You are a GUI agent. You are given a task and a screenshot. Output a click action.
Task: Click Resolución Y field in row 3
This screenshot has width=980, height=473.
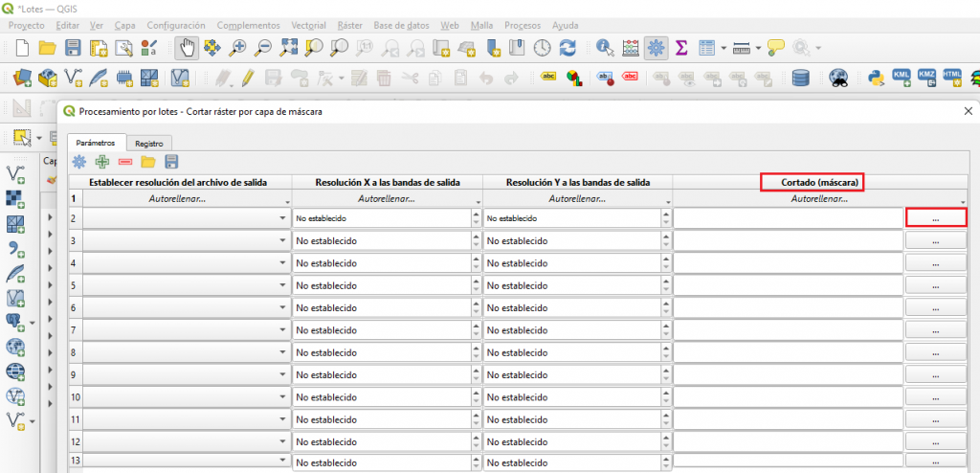click(571, 240)
